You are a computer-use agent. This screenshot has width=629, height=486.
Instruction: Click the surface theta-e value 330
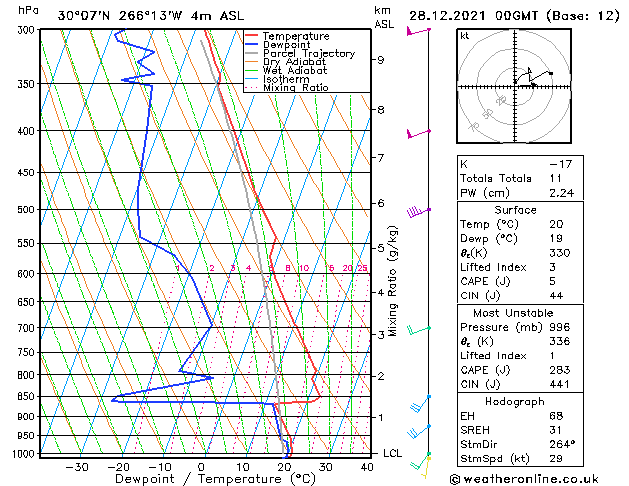(560, 253)
